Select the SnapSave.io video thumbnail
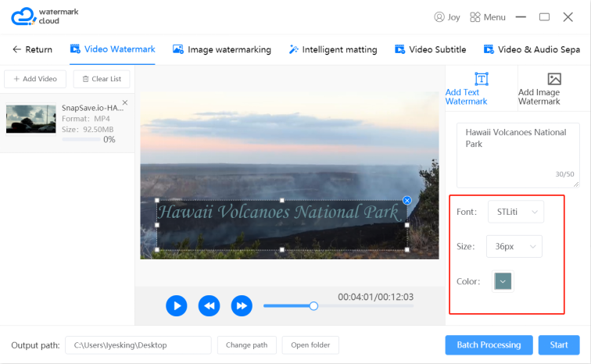The height and width of the screenshot is (364, 591). (x=31, y=119)
